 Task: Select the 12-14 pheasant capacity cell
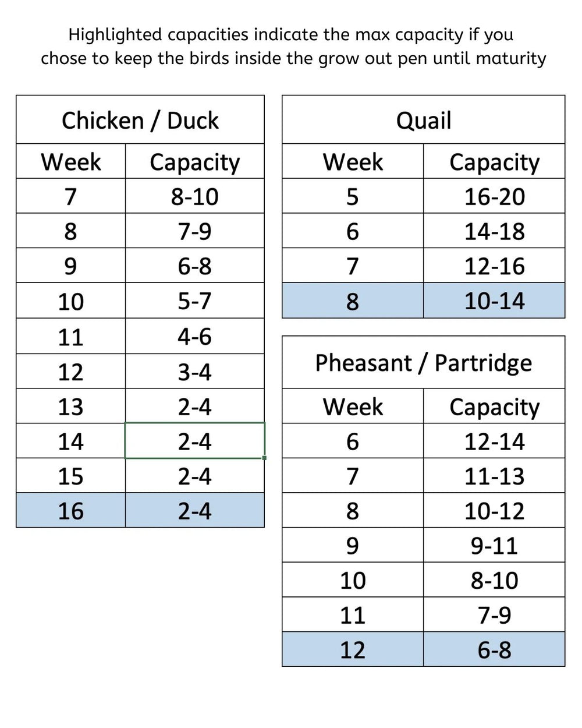coord(494,441)
